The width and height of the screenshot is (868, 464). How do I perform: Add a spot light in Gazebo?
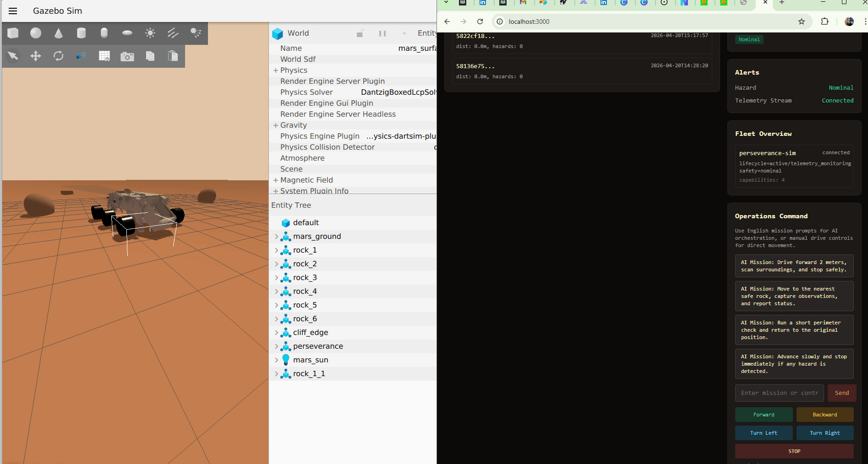click(x=196, y=33)
